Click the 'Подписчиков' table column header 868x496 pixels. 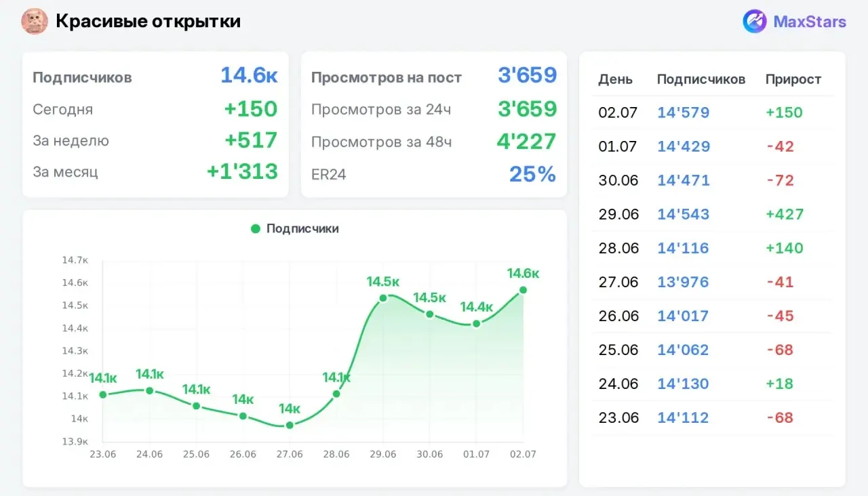click(x=701, y=79)
